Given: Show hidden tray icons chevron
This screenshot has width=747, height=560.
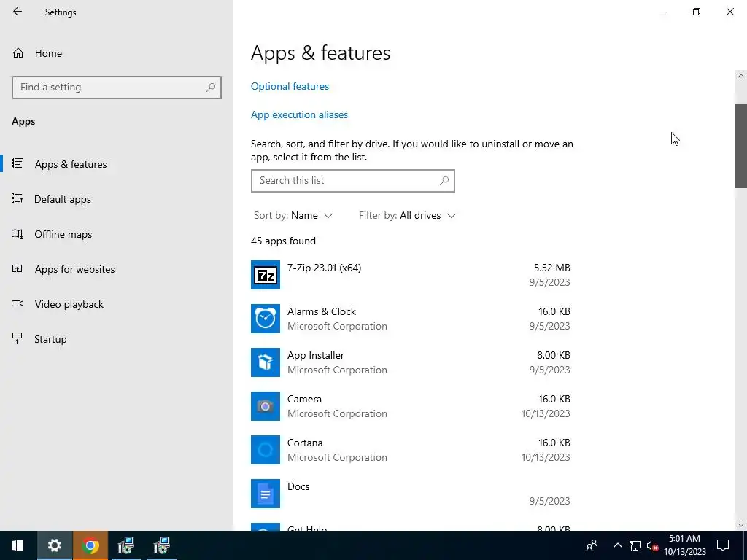Looking at the screenshot, I should (x=617, y=545).
